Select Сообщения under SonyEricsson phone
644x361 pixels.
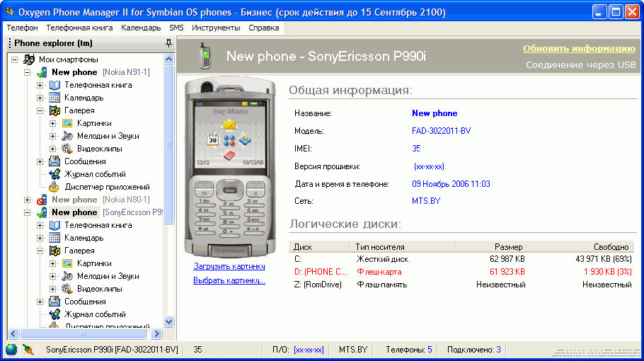[x=85, y=302]
